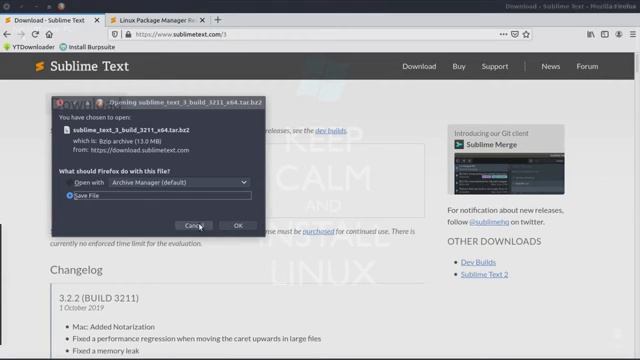The image size is (640, 360).
Task: Click the Sublime Merge heading link
Action: (x=491, y=144)
